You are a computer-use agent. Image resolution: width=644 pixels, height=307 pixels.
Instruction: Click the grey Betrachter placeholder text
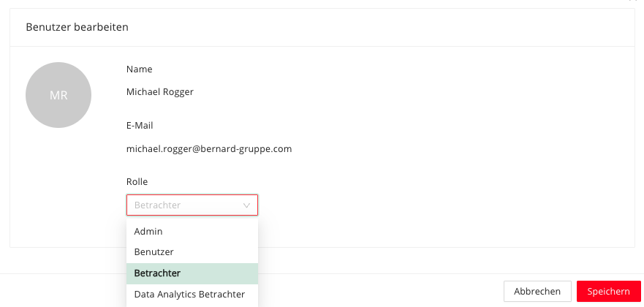(157, 205)
